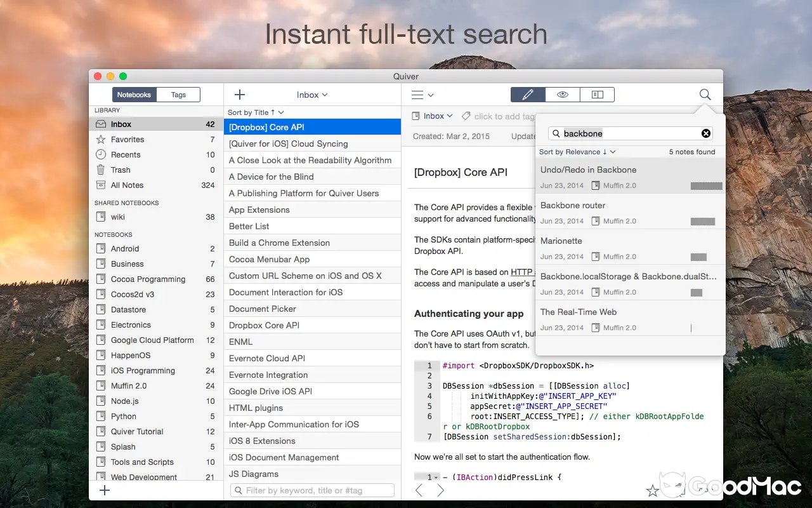Create a new note with plus button

click(240, 95)
